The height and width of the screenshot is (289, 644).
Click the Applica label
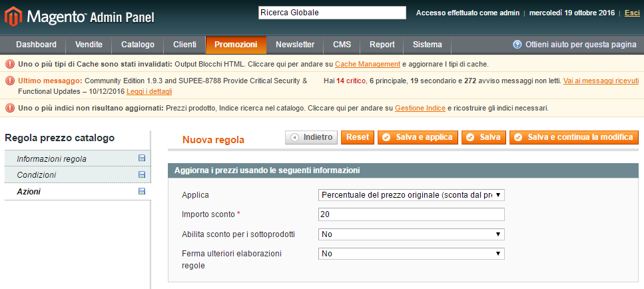point(195,195)
